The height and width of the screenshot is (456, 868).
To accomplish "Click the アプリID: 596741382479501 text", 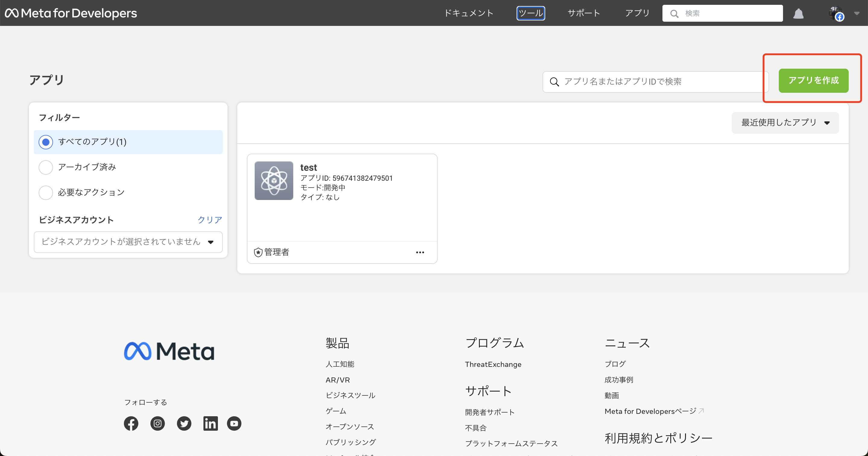I will [346, 178].
